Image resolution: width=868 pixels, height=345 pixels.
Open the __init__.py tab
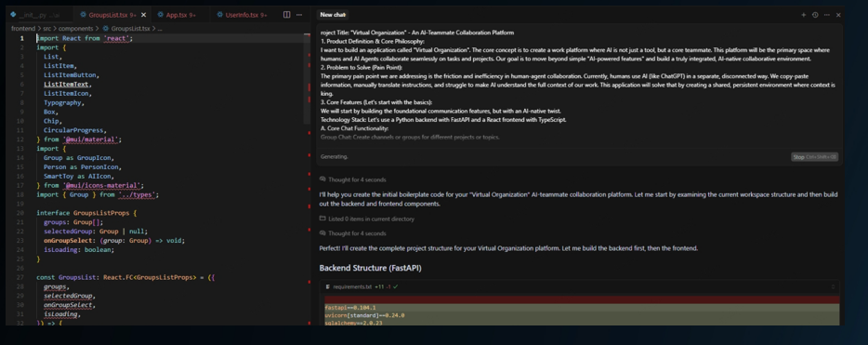point(34,15)
